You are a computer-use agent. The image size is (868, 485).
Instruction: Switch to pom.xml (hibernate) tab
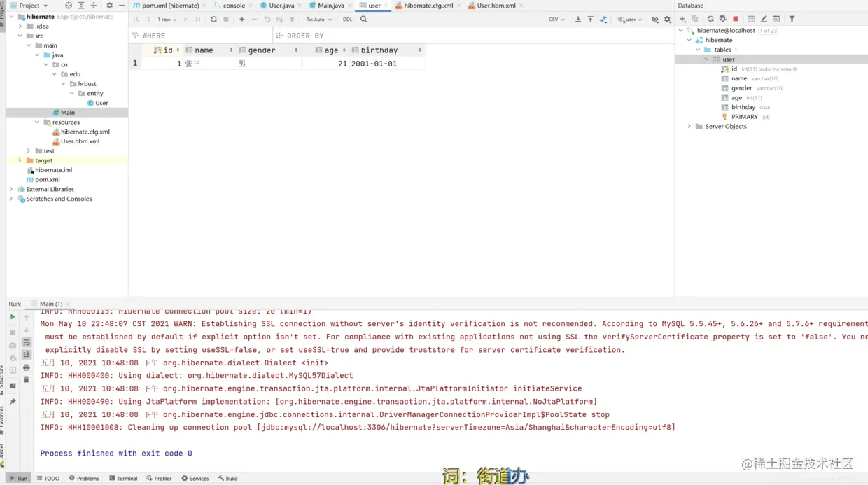[x=170, y=6]
